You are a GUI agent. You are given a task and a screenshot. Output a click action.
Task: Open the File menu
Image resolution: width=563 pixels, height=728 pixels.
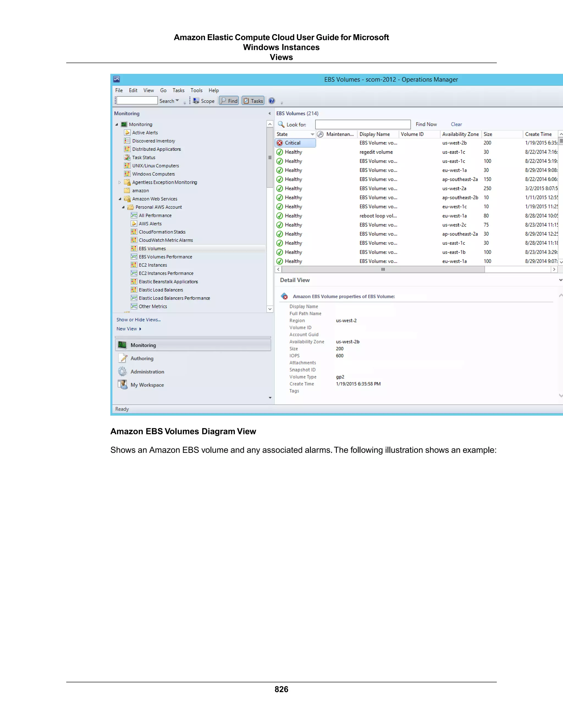pos(119,90)
